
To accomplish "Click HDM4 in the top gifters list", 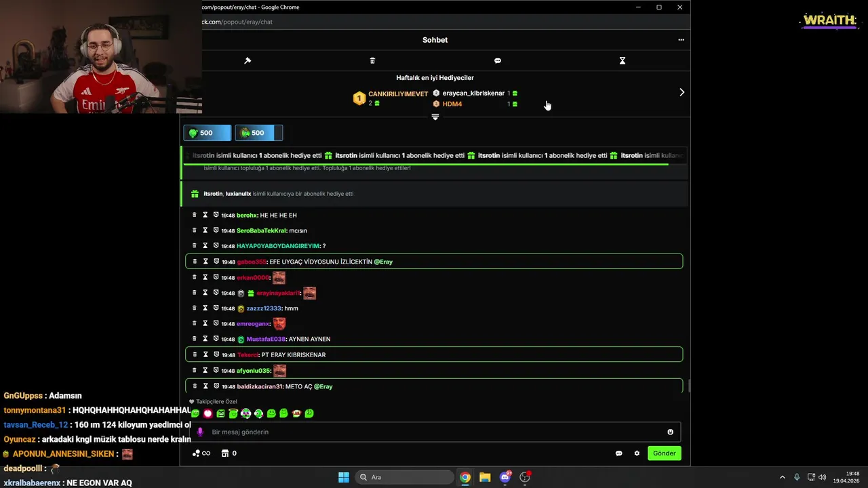I will pyautogui.click(x=452, y=104).
